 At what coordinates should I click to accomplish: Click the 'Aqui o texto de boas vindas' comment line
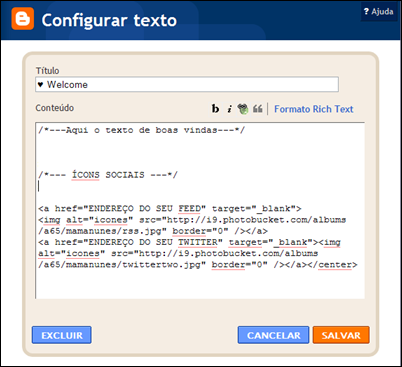142,130
